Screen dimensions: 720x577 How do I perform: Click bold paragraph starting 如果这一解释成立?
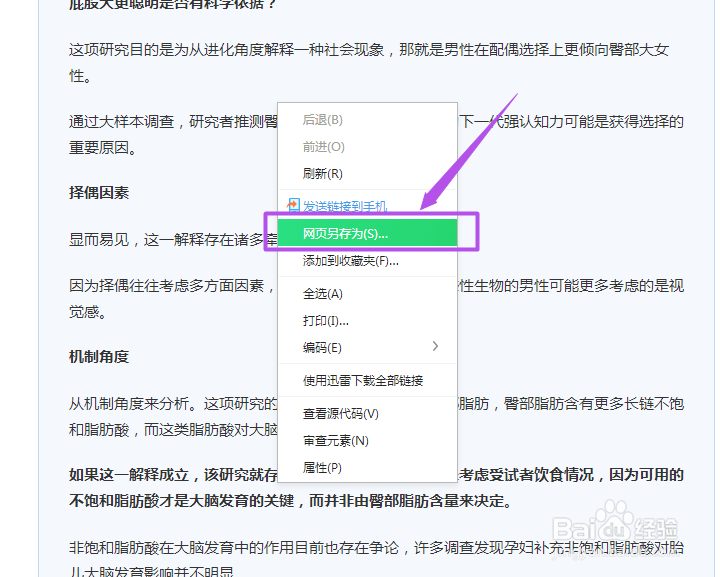point(377,487)
